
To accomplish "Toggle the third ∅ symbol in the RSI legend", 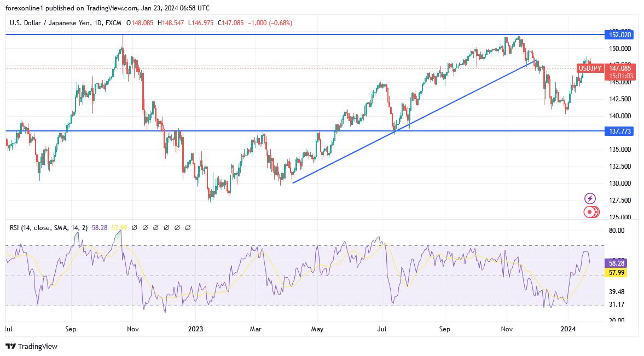I will tap(155, 227).
